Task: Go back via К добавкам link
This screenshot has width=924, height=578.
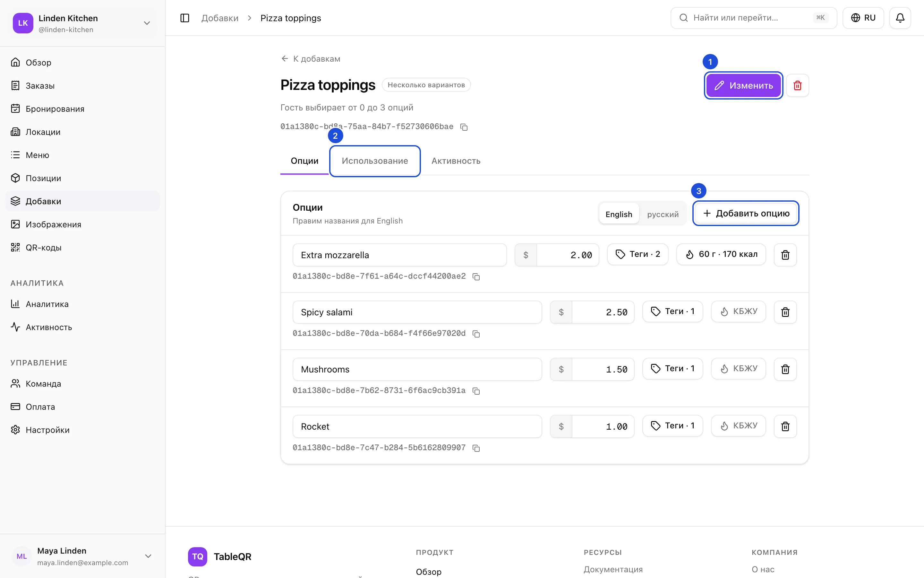Action: tap(311, 59)
